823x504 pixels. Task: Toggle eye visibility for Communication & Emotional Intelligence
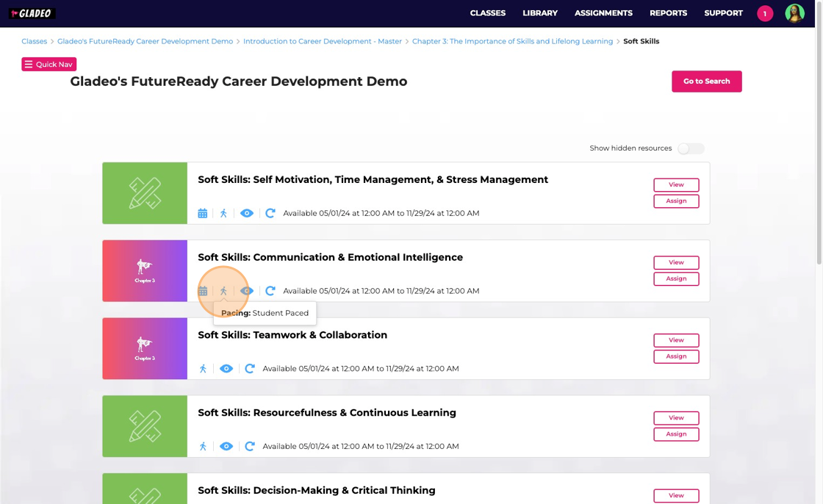[247, 291]
